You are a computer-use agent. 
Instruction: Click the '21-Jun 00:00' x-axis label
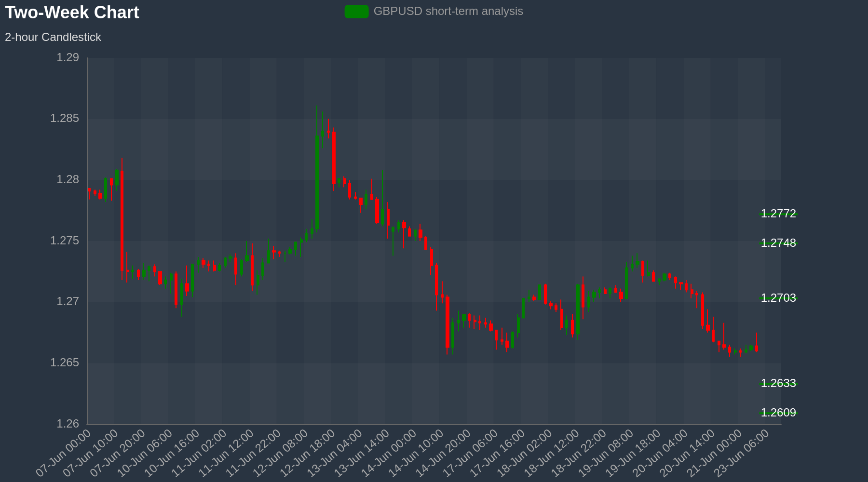click(x=715, y=453)
